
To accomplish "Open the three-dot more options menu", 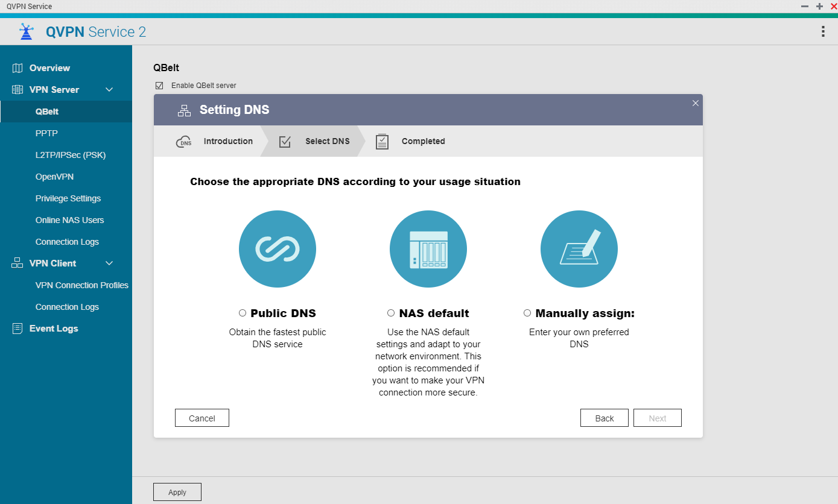I will [x=823, y=32].
